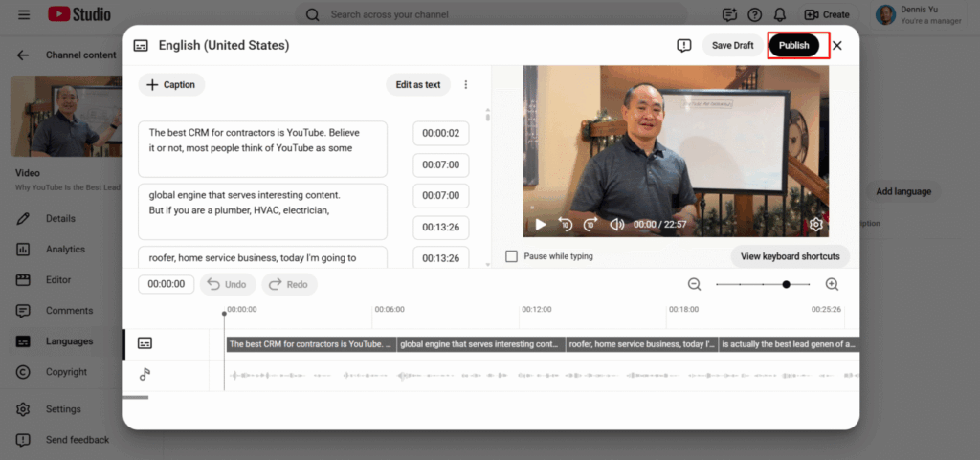The width and height of the screenshot is (980, 460).
Task: Play the video preview
Action: (x=541, y=225)
